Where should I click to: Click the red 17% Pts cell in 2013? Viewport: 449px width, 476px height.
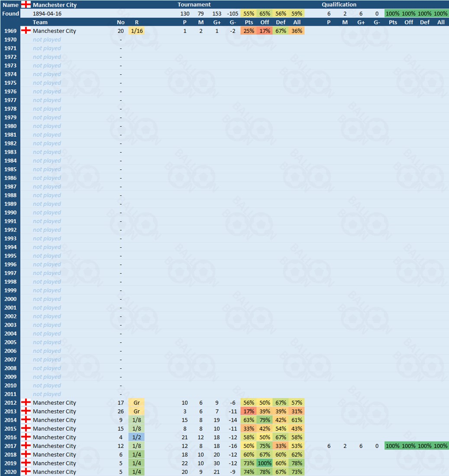[x=249, y=411]
